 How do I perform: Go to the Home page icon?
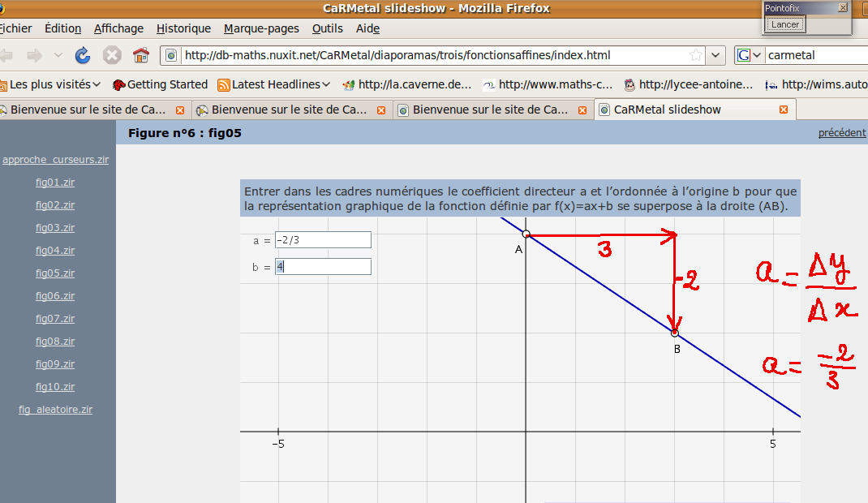141,55
